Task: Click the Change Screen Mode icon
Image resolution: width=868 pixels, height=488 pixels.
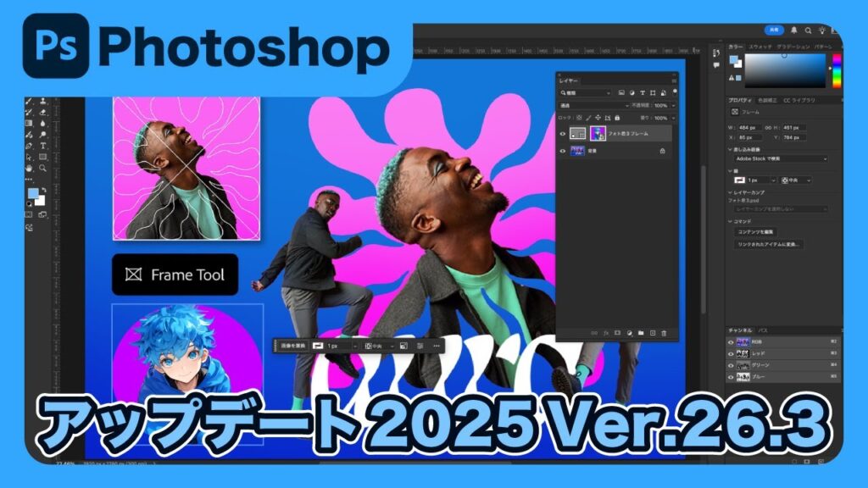Action: pos(42,214)
